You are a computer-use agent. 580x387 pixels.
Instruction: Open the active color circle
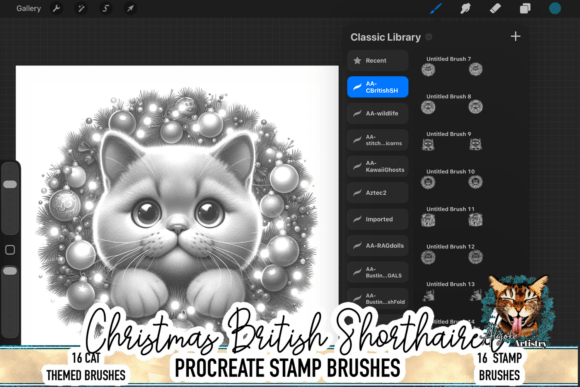[x=555, y=8]
